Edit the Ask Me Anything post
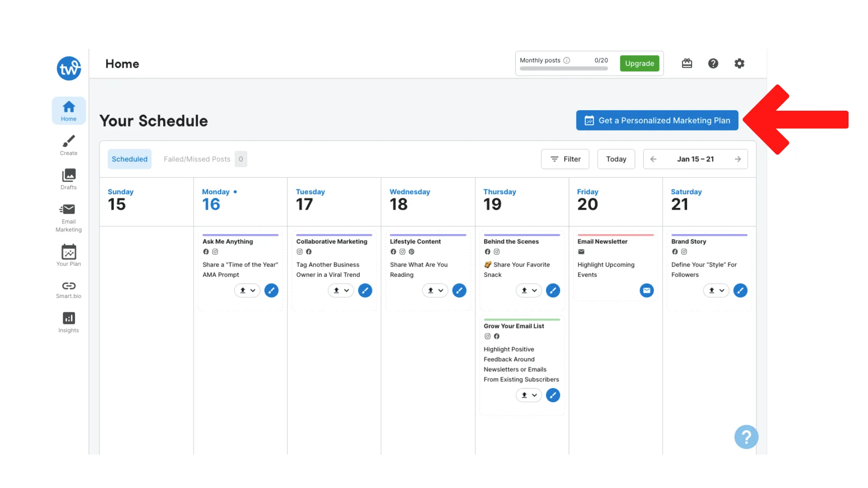Screen dimensions: 868x488 coord(271,291)
